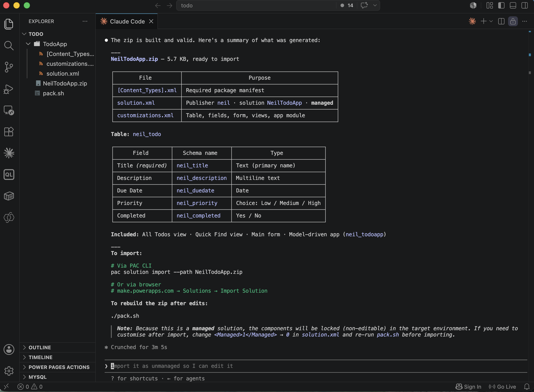Viewport: 534px width, 392px height.
Task: Click the Claude prompt input field
Action: pos(315,366)
